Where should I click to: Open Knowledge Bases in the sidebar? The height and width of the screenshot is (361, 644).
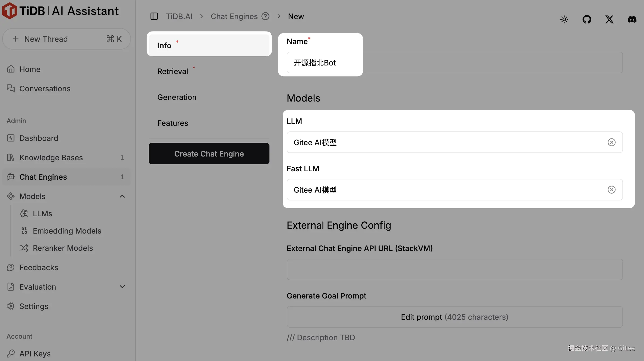tap(51, 158)
